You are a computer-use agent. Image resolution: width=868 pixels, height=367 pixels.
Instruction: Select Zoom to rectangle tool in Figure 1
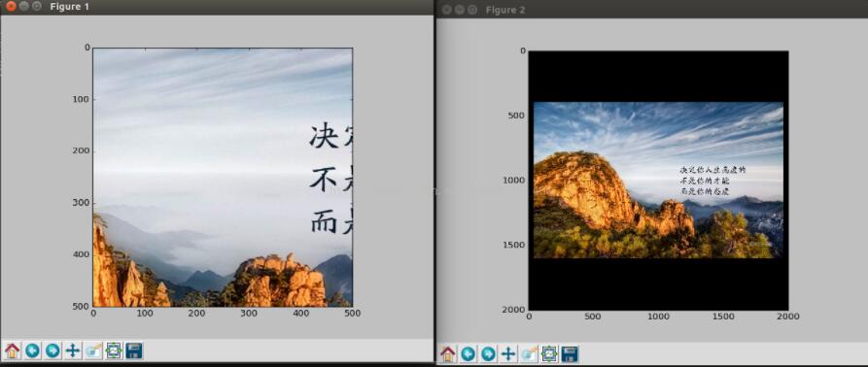(x=93, y=350)
